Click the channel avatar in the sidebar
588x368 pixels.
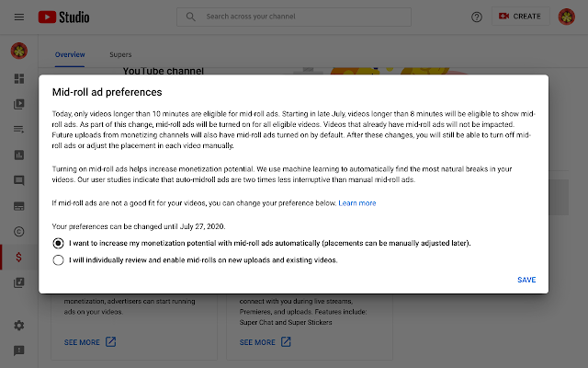(19, 51)
